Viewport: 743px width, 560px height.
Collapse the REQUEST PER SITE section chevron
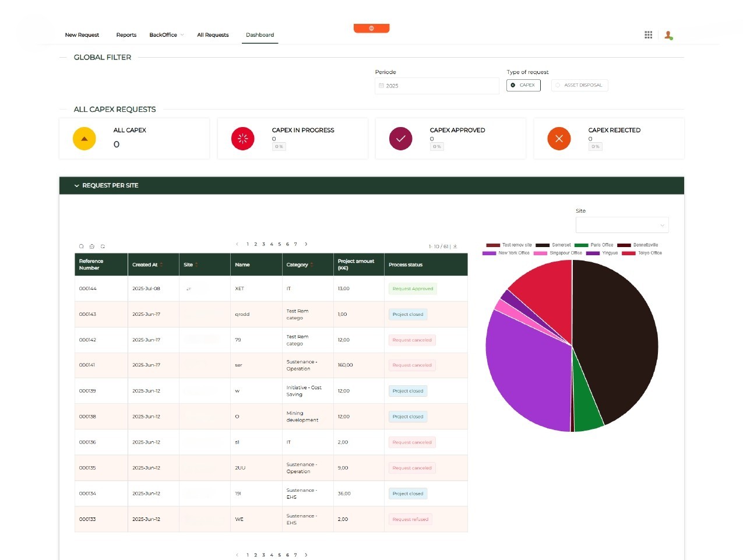[77, 185]
